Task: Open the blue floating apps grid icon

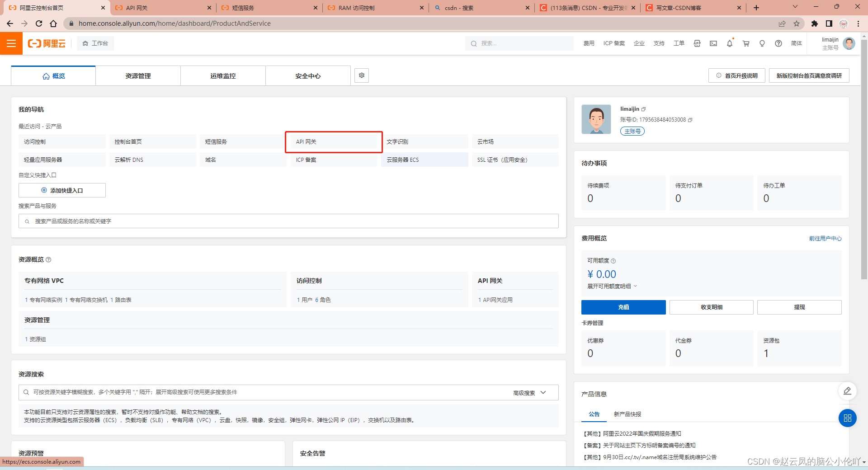Action: click(847, 418)
